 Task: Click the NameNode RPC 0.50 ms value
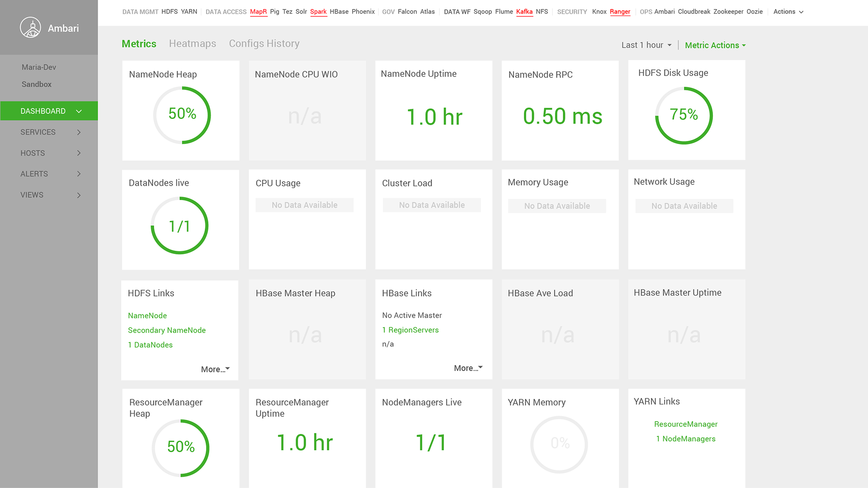(x=562, y=116)
